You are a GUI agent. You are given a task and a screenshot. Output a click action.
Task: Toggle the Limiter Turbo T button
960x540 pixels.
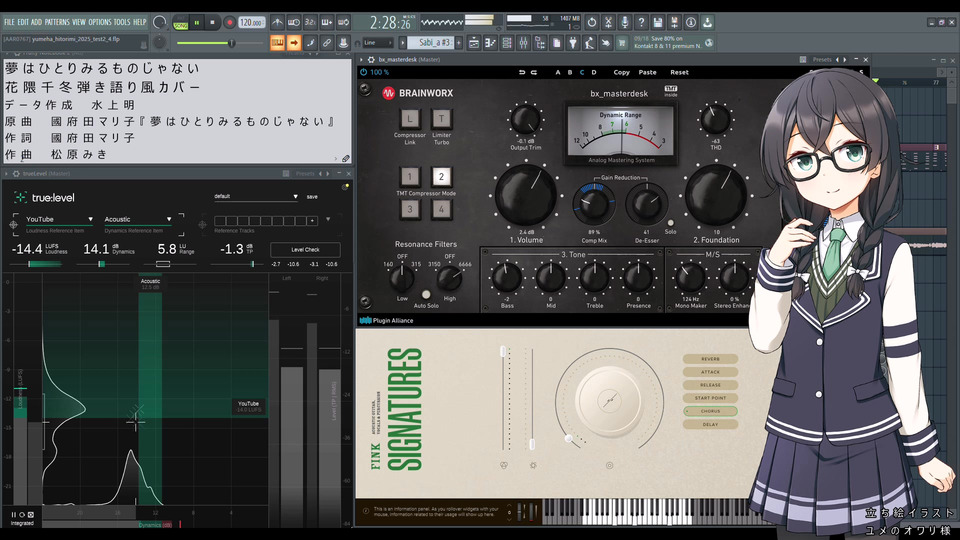click(x=441, y=119)
